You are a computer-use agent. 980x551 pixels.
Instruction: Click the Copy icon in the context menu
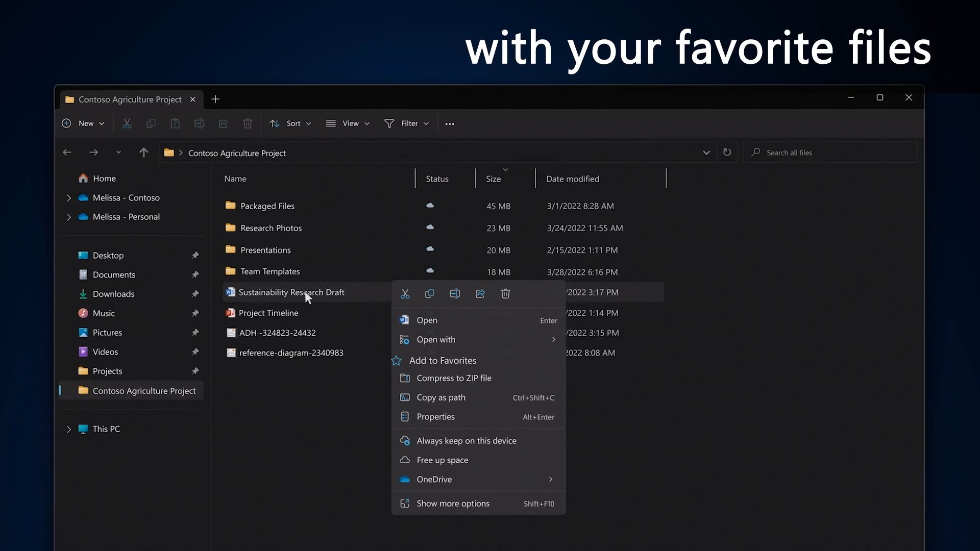click(429, 294)
